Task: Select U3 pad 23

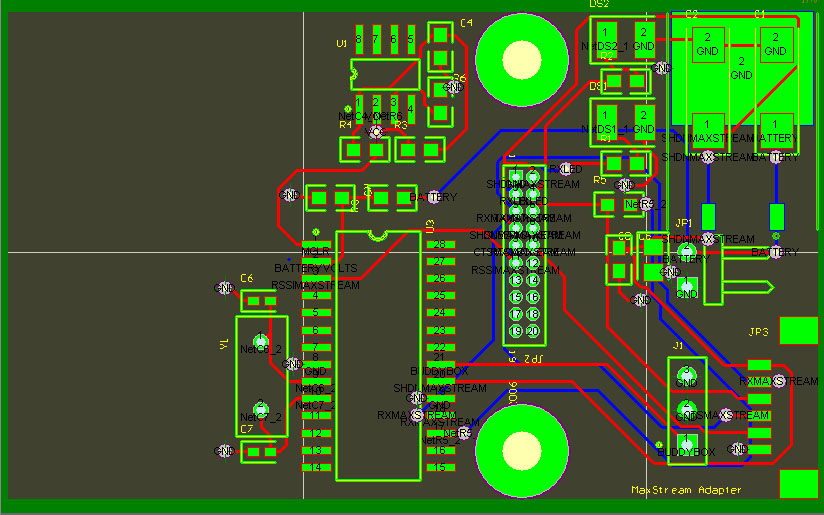Action: tap(440, 331)
